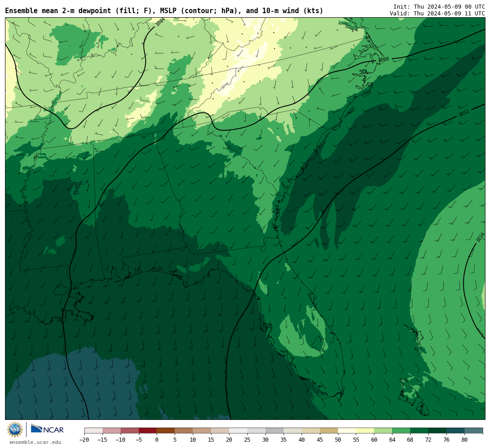Click the 1012 contour label

(464, 113)
